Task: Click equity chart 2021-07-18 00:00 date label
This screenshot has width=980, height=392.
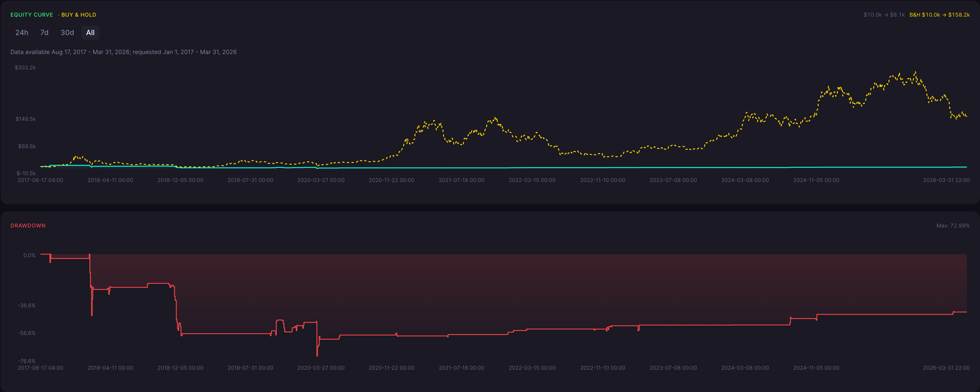Action: (461, 180)
